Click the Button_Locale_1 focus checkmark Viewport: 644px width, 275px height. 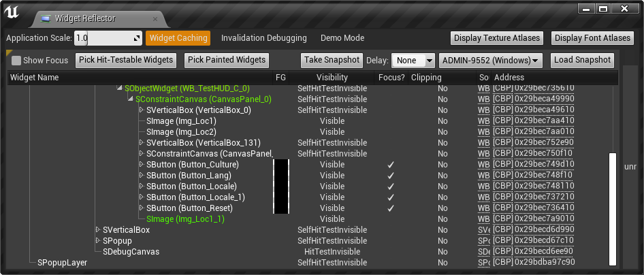[391, 197]
